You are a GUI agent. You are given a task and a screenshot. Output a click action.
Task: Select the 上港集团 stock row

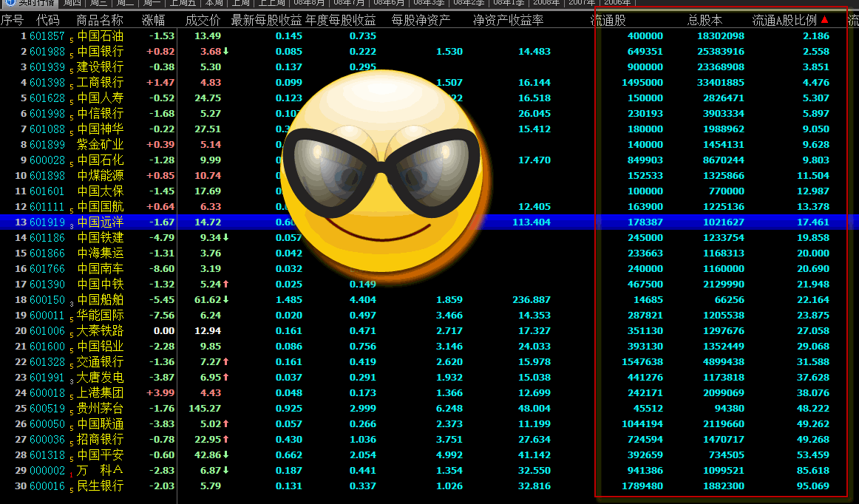[x=429, y=393]
